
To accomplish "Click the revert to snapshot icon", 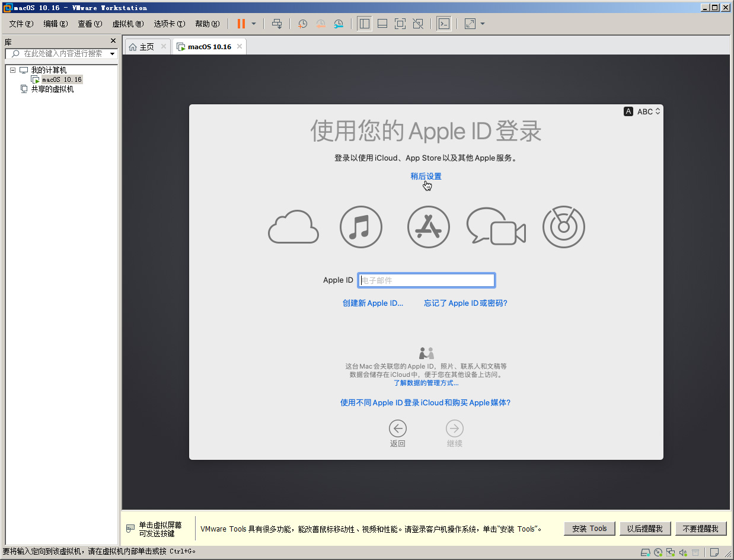I will pyautogui.click(x=320, y=24).
